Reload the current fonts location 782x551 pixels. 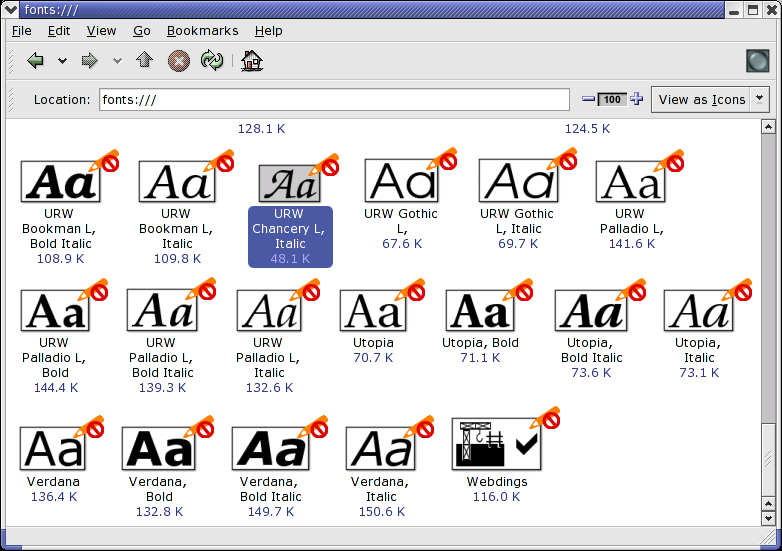pos(211,61)
